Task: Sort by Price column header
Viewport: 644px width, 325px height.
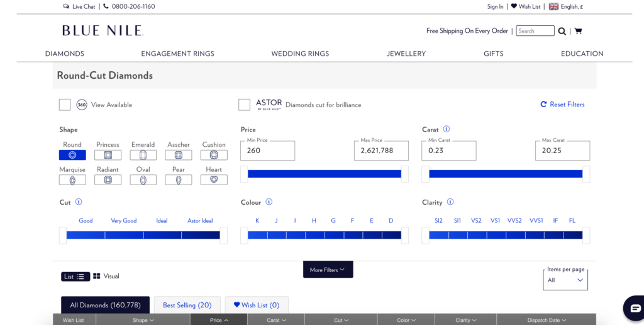Action: (219, 320)
